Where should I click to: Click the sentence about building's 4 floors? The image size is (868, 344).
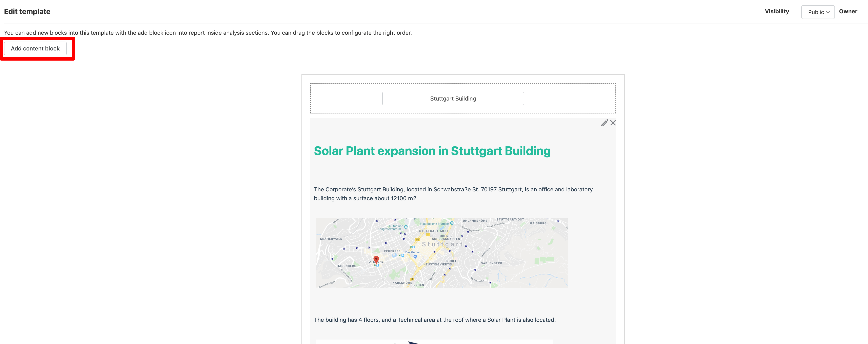coord(435,320)
